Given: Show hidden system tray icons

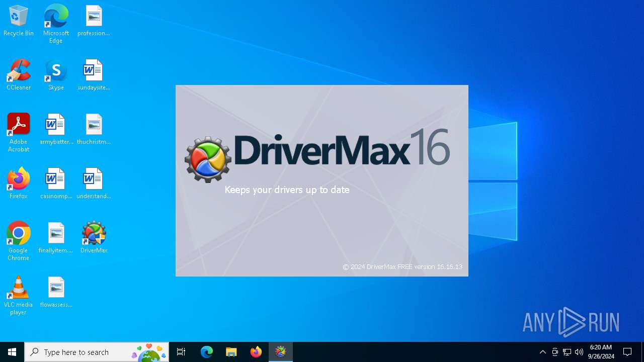Looking at the screenshot, I should 542,352.
